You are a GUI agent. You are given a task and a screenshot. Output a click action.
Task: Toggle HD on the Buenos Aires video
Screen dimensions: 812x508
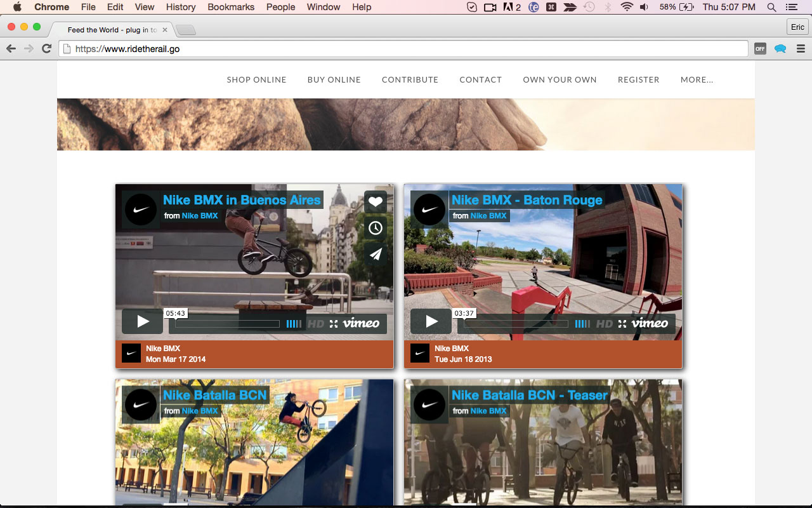click(x=316, y=324)
